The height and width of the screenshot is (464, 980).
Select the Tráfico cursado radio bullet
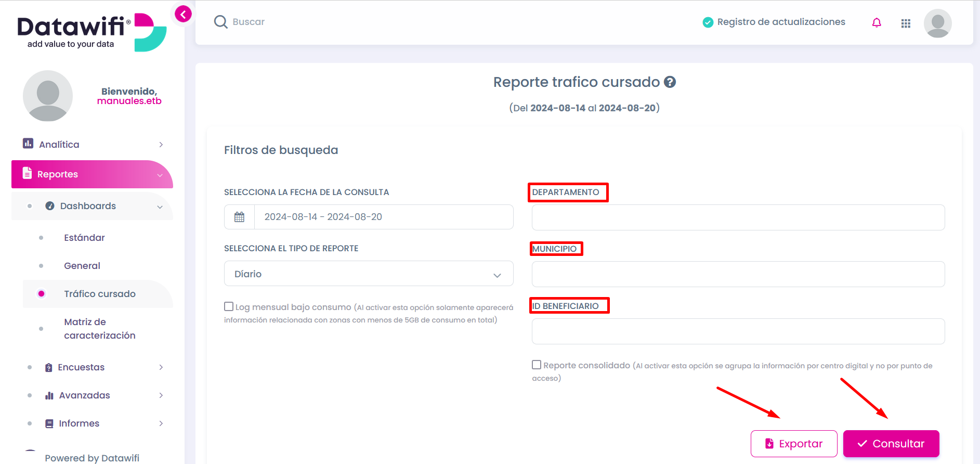[42, 294]
